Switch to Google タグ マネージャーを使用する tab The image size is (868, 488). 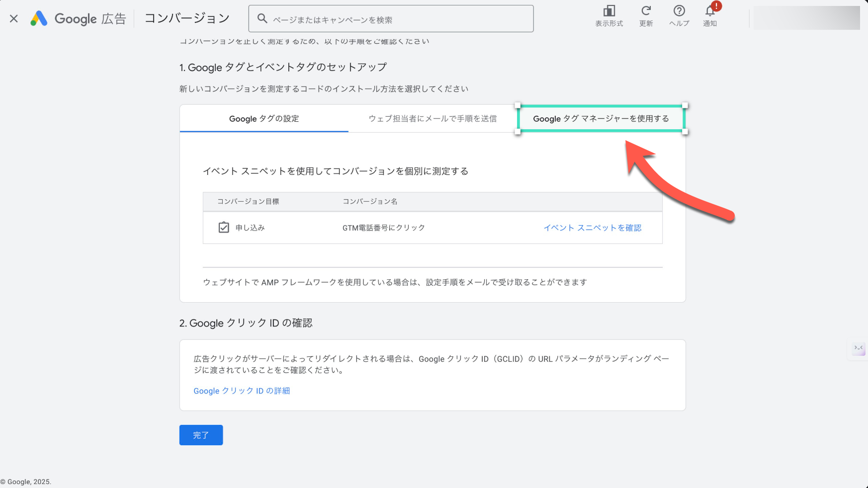coord(601,119)
